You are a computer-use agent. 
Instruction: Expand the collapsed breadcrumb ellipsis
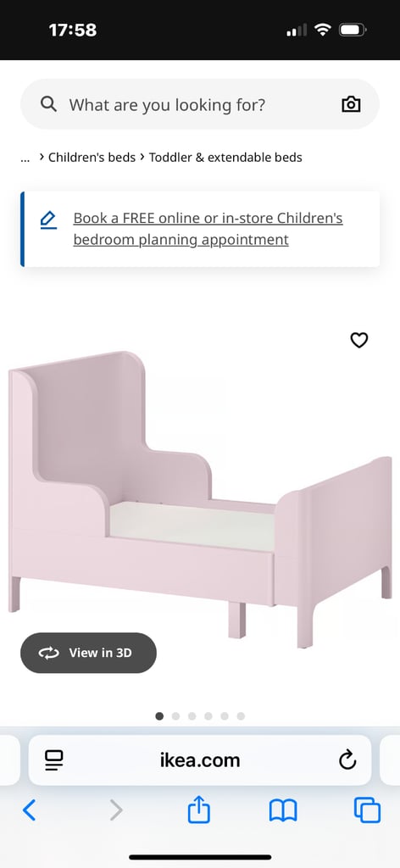25,158
